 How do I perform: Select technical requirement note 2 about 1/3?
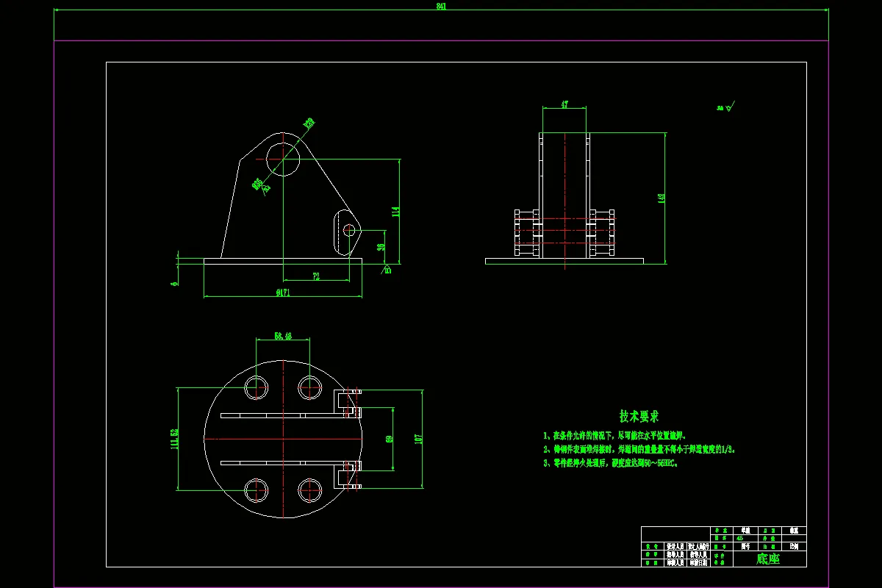click(x=639, y=448)
